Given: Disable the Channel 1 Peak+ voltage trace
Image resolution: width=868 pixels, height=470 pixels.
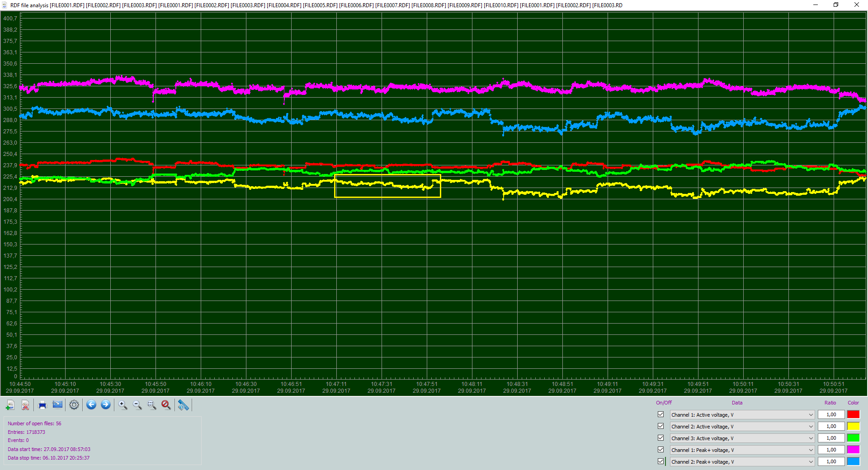Looking at the screenshot, I should (x=661, y=450).
